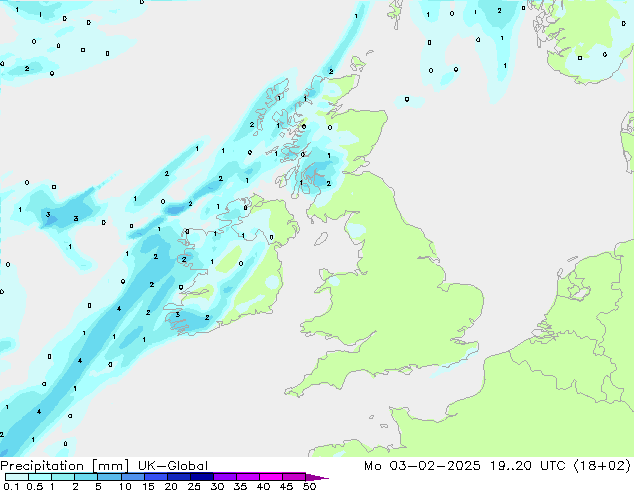This screenshot has height=490, width=634.
Task: Click the '10' legend label
Action: click(x=125, y=486)
